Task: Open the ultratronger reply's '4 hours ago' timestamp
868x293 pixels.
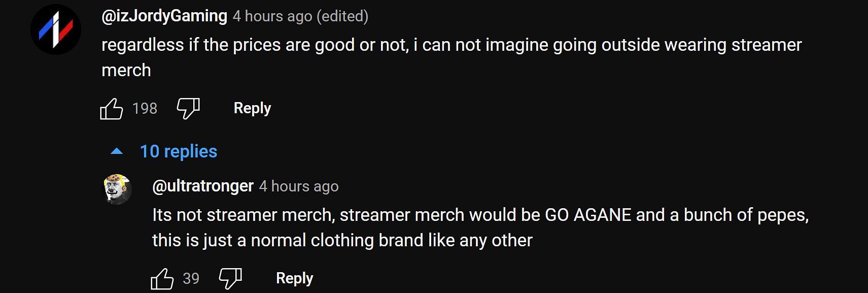Action: (x=299, y=186)
